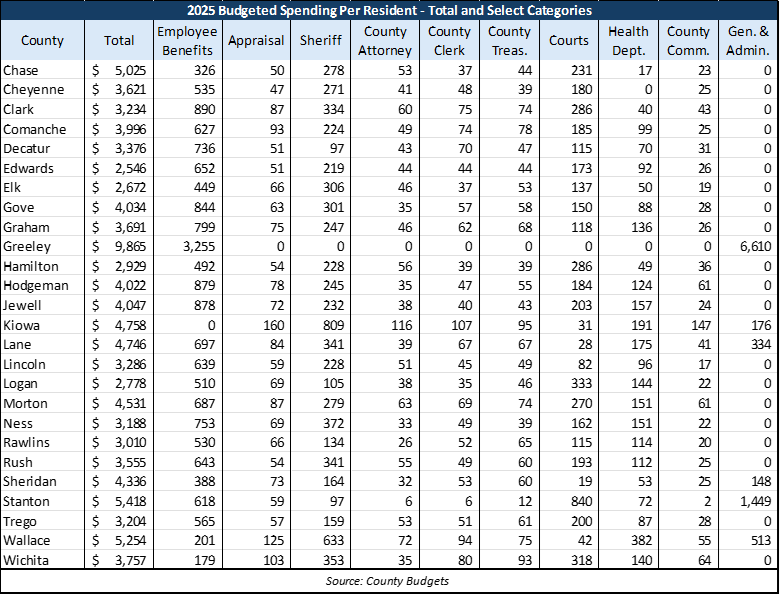Click the 'Sheriff' column header
The width and height of the screenshot is (780, 595).
click(320, 41)
